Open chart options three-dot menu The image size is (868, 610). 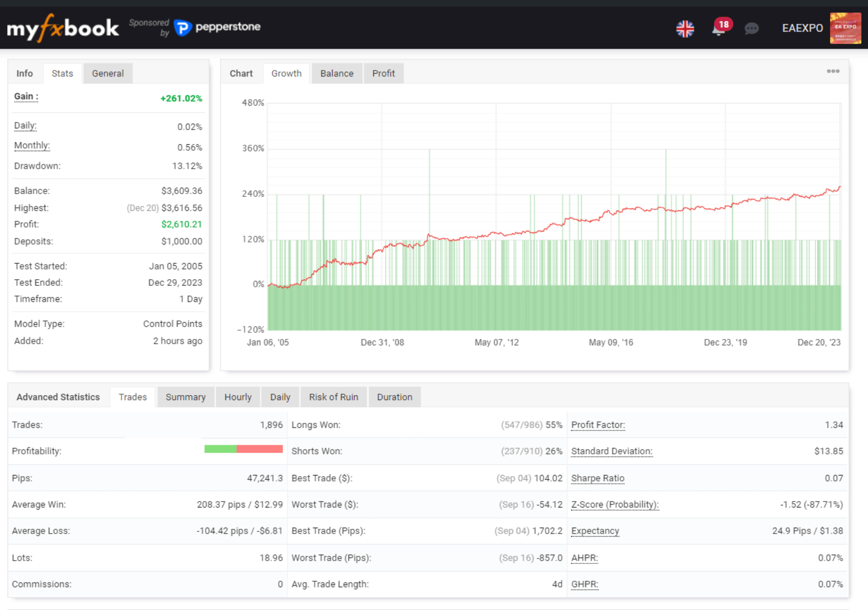point(833,71)
